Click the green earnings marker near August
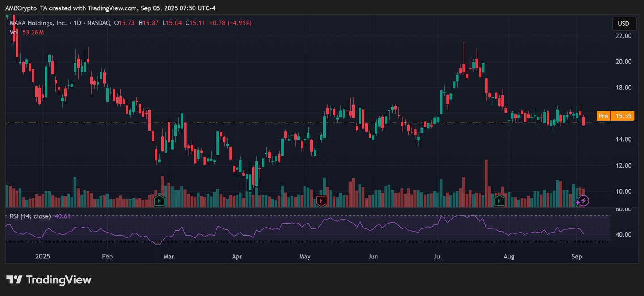This screenshot has height=296, width=644. 499,201
